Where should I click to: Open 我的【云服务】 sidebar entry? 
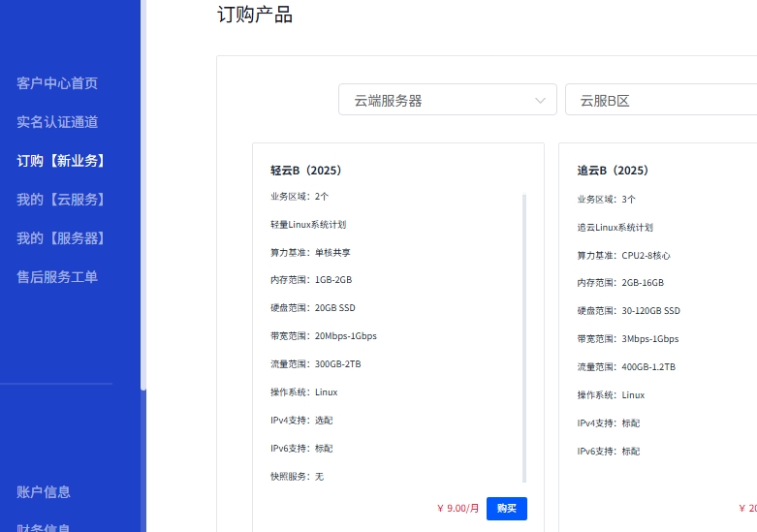[x=61, y=200]
